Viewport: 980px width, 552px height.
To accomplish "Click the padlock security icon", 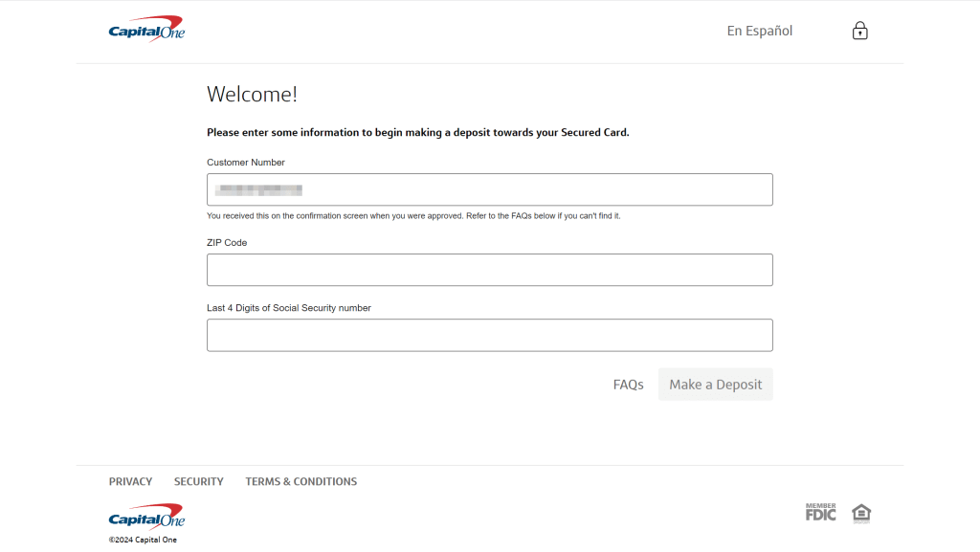I will (860, 31).
